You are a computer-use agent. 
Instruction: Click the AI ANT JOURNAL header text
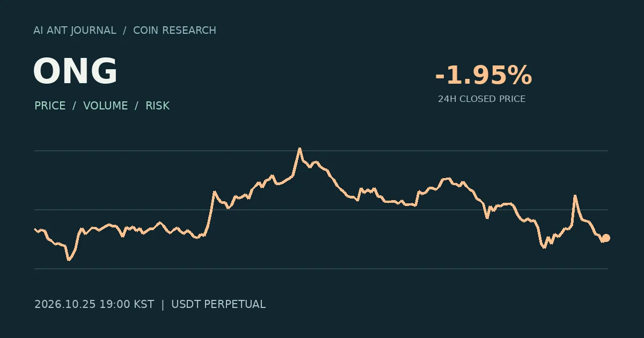tap(75, 31)
